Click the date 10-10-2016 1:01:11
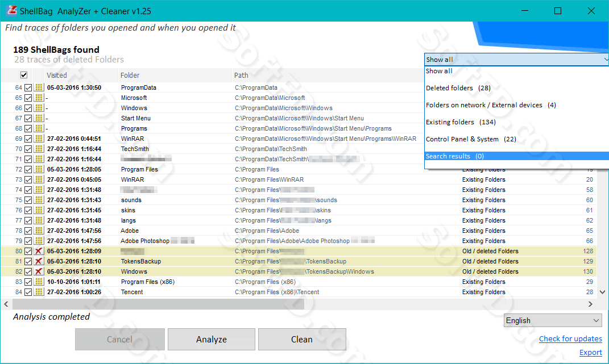The image size is (609, 364). point(74,282)
